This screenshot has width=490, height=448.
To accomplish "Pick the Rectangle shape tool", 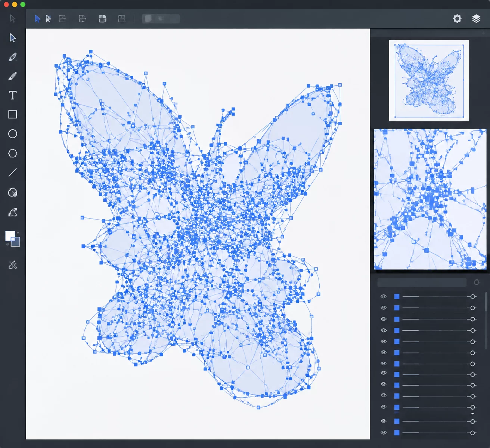I will [12, 114].
